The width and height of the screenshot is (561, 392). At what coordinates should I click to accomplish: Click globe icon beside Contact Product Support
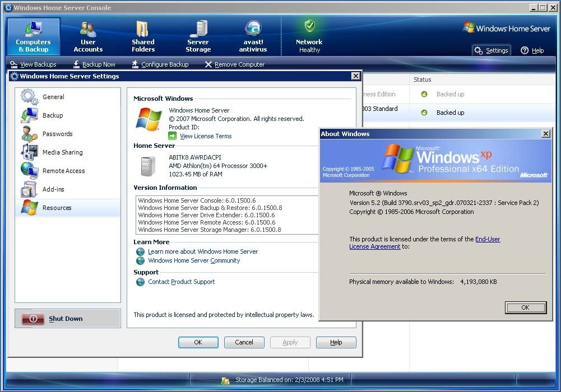point(140,282)
